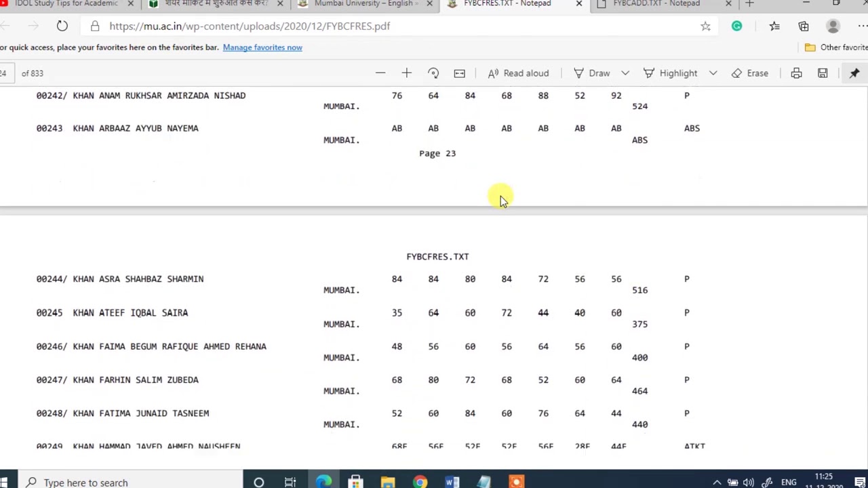Open Google Chrome on taskbar

[420, 482]
